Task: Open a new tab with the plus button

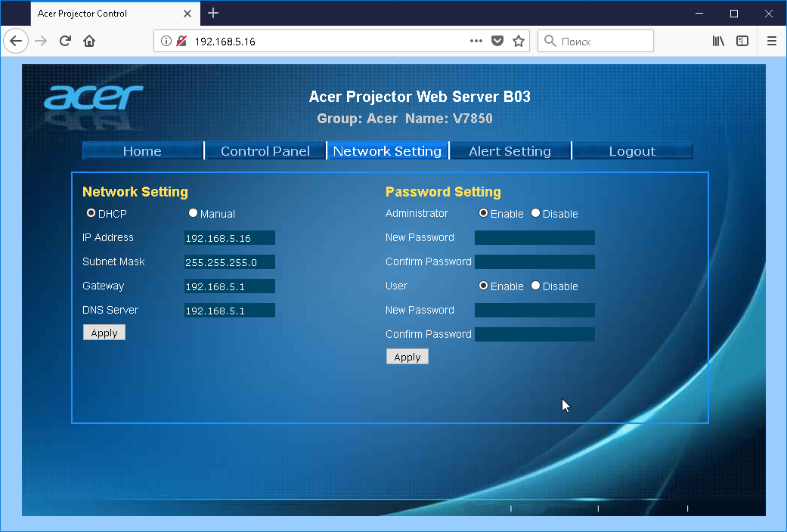Action: pos(213,13)
